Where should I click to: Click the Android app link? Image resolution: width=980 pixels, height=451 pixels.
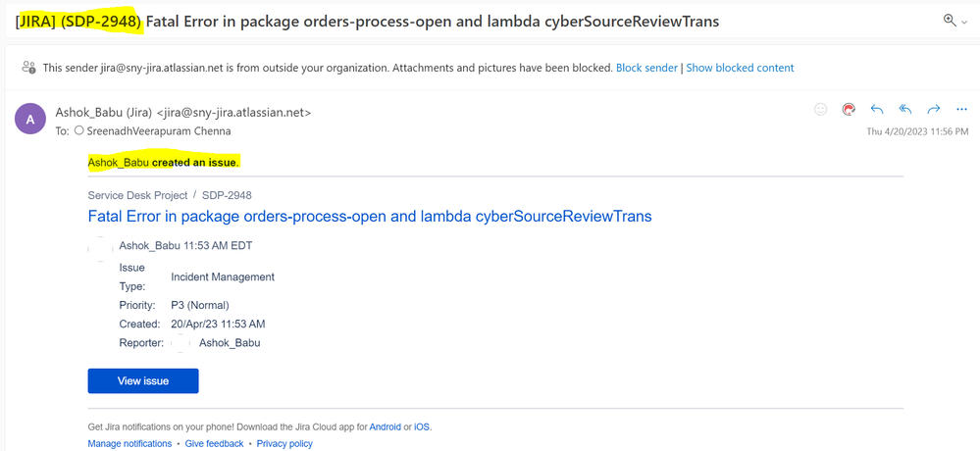click(385, 427)
